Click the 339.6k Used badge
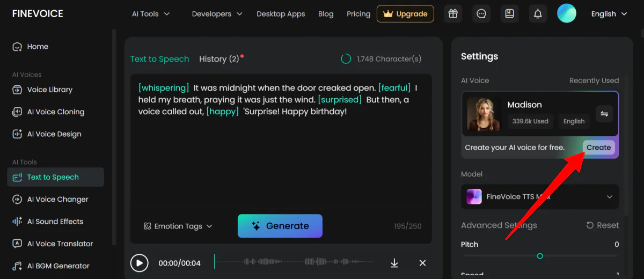 (x=530, y=121)
